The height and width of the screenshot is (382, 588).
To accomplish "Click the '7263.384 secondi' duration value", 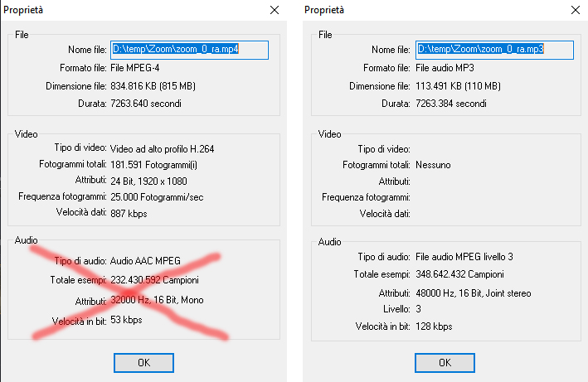I will [x=451, y=104].
